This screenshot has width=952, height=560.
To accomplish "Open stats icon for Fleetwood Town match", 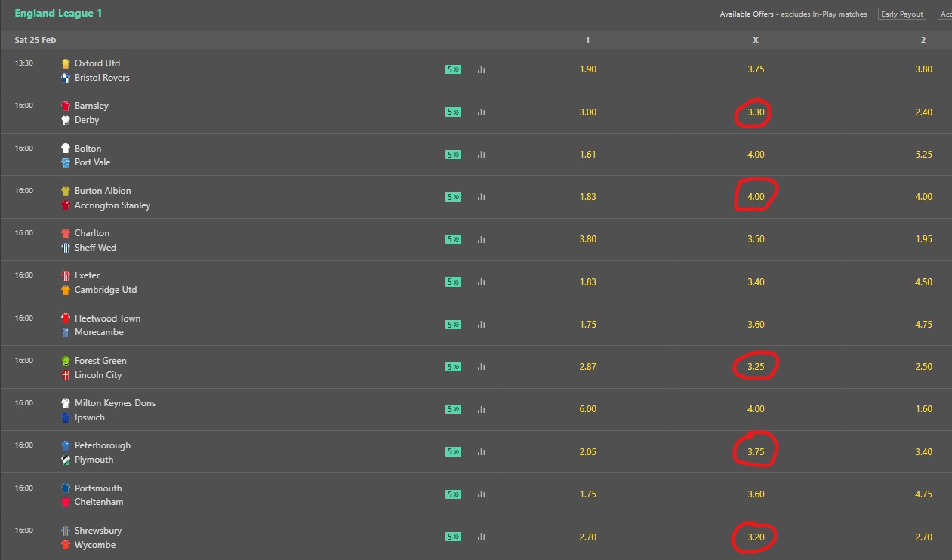I will pos(481,325).
